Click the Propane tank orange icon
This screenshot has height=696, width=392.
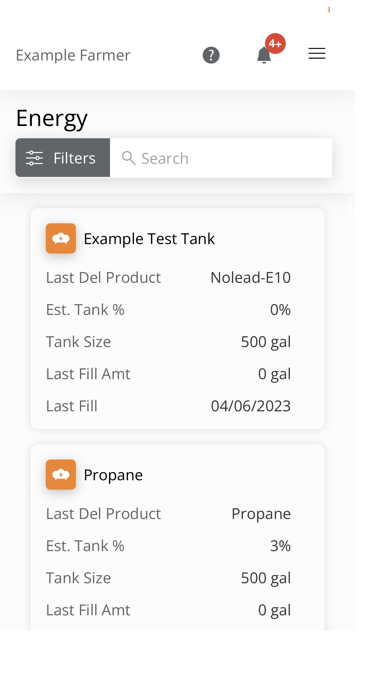(x=61, y=475)
